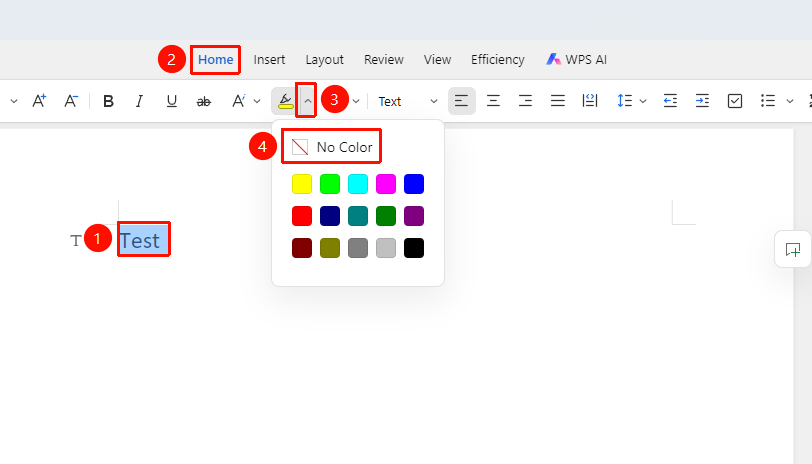Open the Text style combo box
This screenshot has width=812, height=464.
pos(408,102)
